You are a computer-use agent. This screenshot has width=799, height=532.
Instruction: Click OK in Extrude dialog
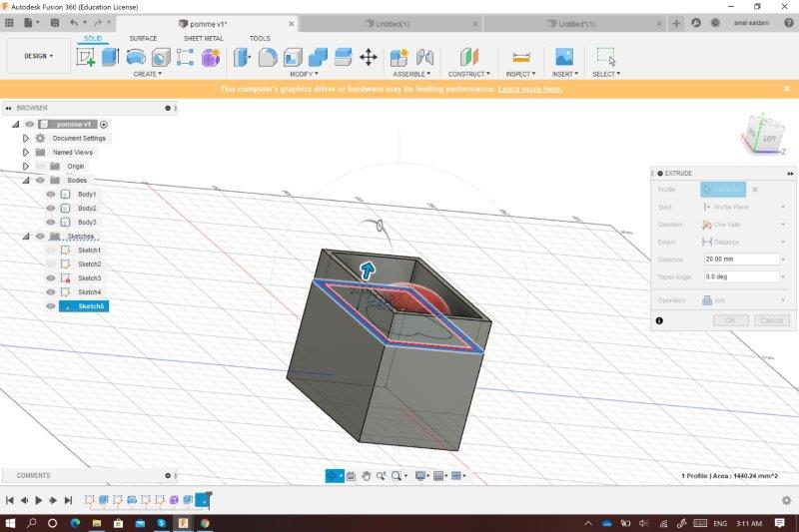coord(731,320)
